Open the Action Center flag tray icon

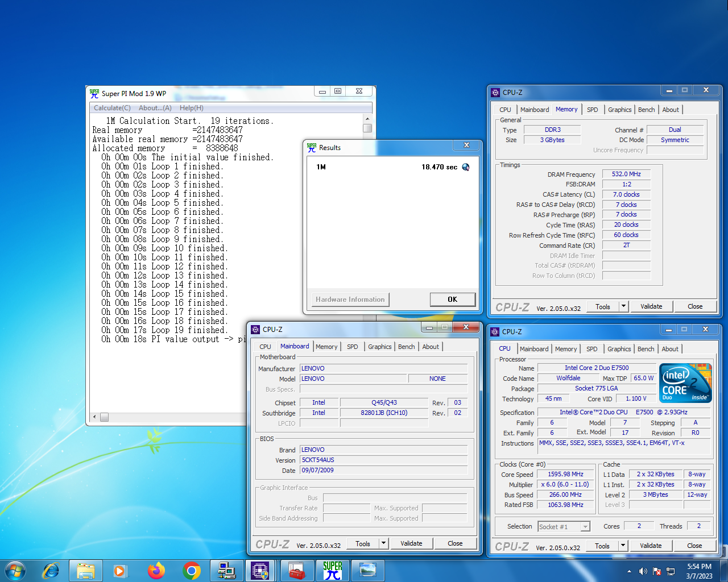coord(657,571)
